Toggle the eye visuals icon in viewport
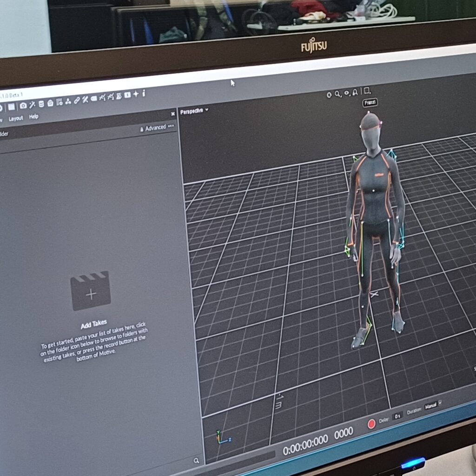The height and width of the screenshot is (476, 476). [x=347, y=93]
